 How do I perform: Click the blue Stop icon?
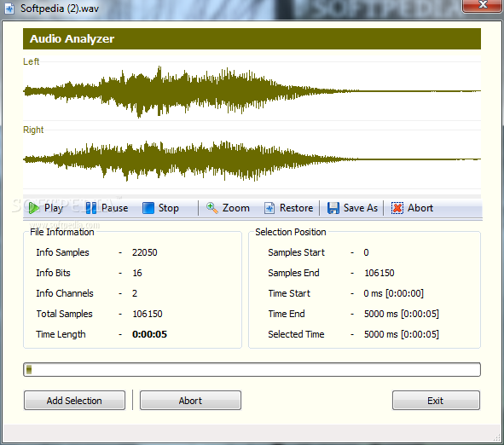[x=148, y=208]
